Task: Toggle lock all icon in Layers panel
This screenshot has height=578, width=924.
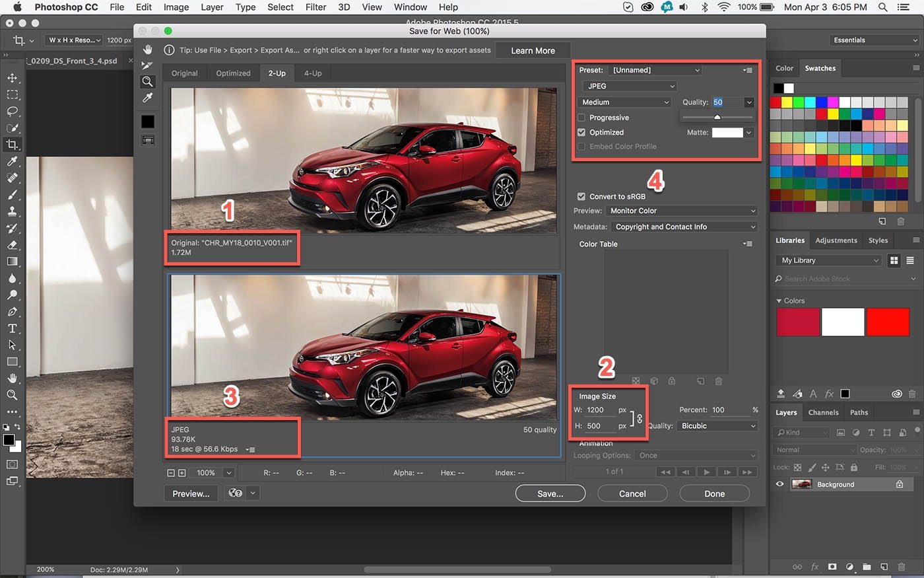Action: [x=854, y=467]
